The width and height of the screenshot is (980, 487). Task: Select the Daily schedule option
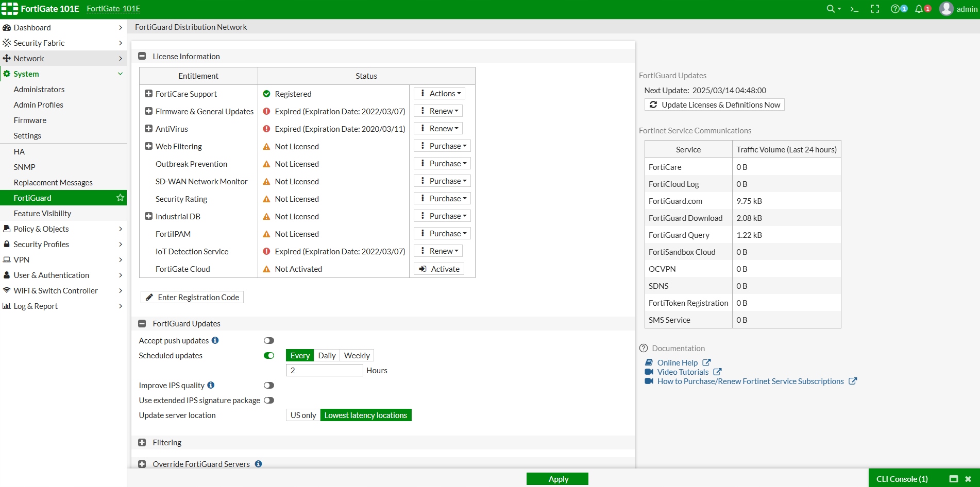click(x=327, y=355)
